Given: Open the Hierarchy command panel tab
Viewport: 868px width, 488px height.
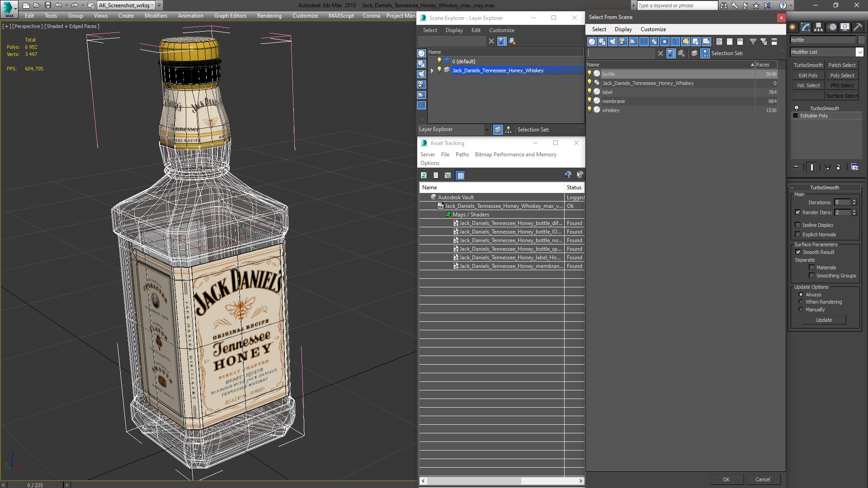Looking at the screenshot, I should (819, 28).
